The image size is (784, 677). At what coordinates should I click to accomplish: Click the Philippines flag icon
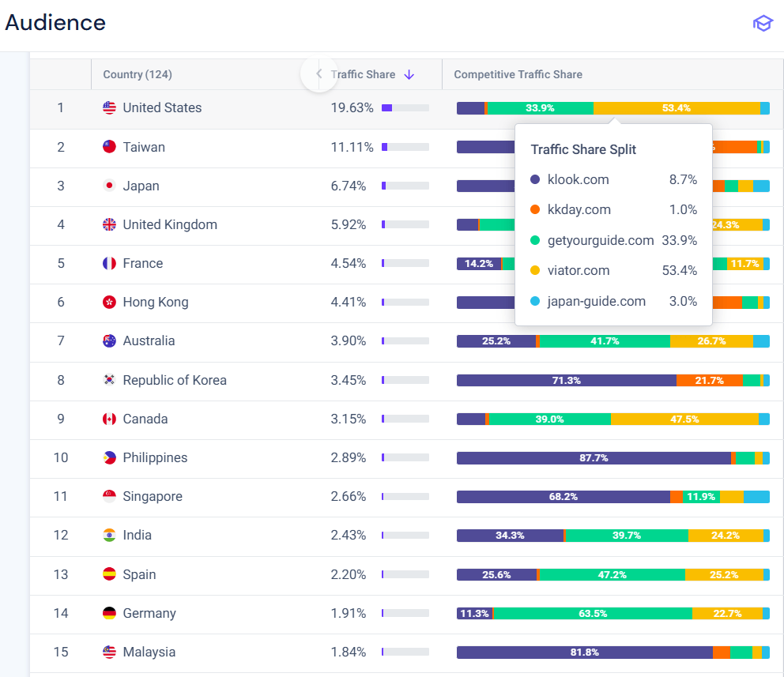click(109, 457)
